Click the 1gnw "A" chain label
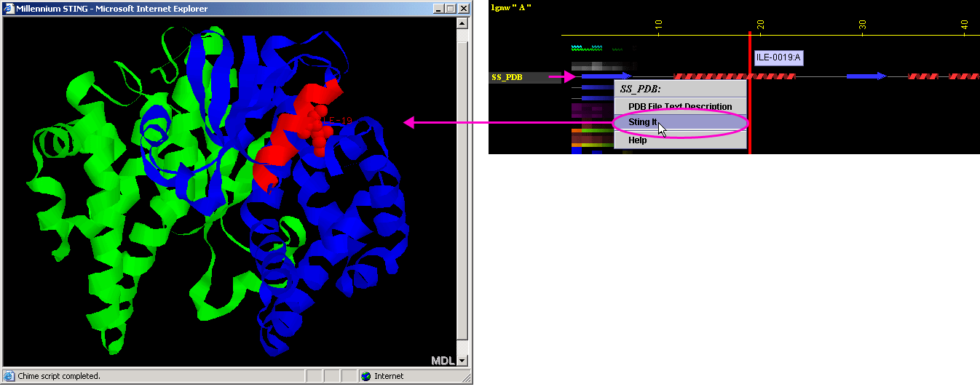This screenshot has height=392, width=980. 511,7
